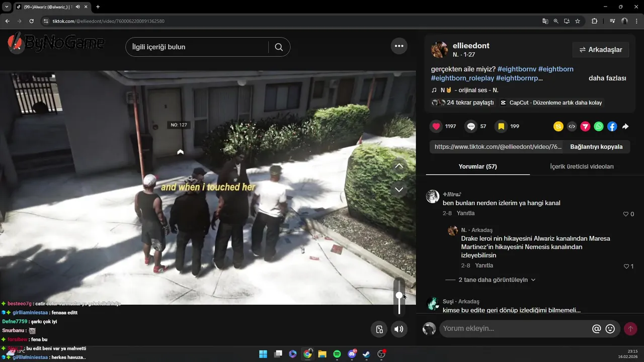Share to Facebook icon
Screen dimensions: 644x362
coord(612,127)
